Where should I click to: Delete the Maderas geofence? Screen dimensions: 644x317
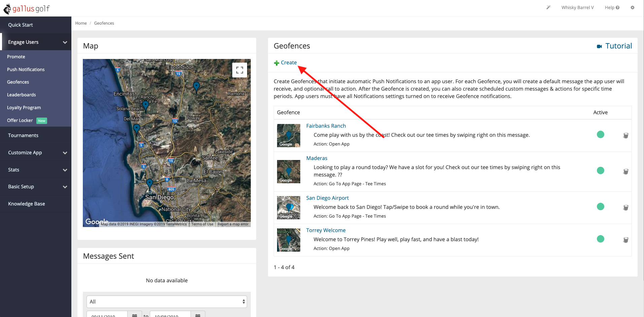coord(626,171)
